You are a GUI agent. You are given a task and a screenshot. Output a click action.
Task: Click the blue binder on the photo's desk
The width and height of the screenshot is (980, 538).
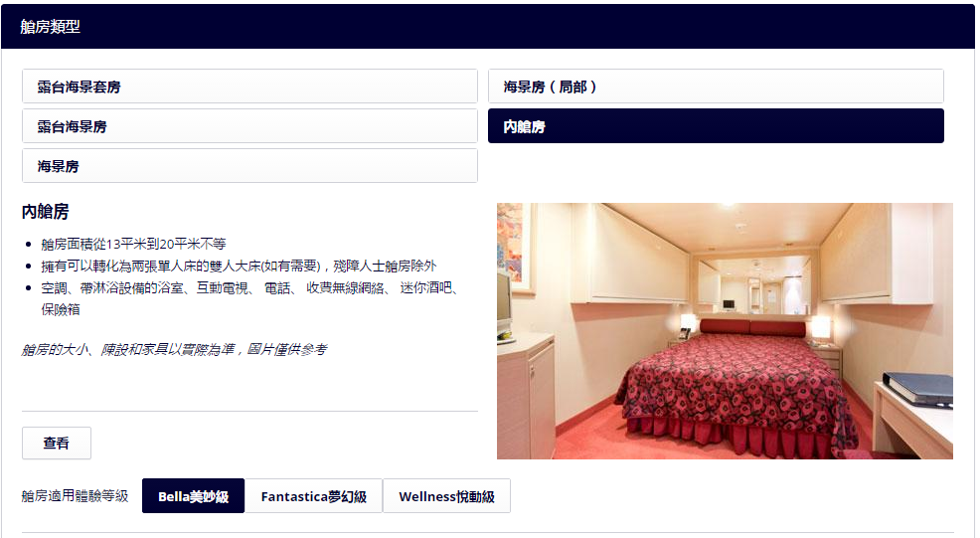[917, 388]
